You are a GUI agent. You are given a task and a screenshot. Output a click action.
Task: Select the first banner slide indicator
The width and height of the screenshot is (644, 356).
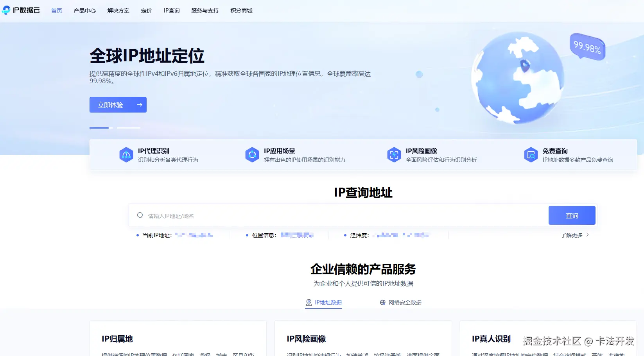pyautogui.click(x=101, y=128)
